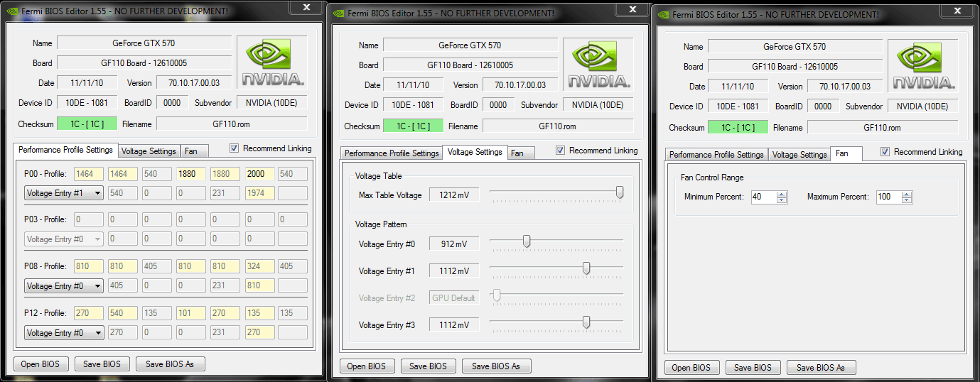Open the P08 profile Voltage Entry #0 dropdown
This screenshot has height=382, width=980.
(x=64, y=285)
